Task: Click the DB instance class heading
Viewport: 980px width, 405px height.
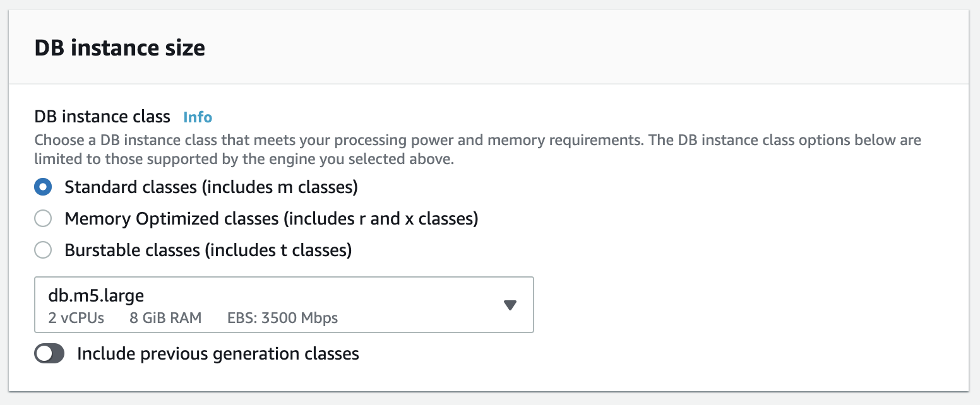Action: point(102,116)
